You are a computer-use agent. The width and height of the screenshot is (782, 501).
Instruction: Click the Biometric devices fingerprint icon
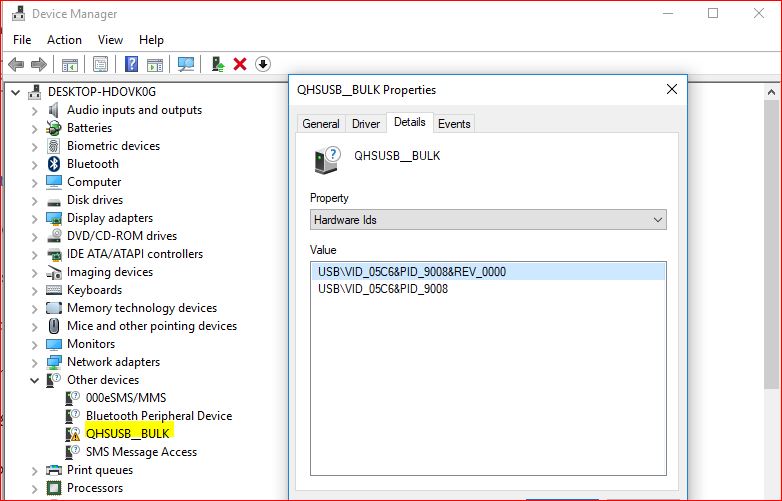[x=54, y=146]
